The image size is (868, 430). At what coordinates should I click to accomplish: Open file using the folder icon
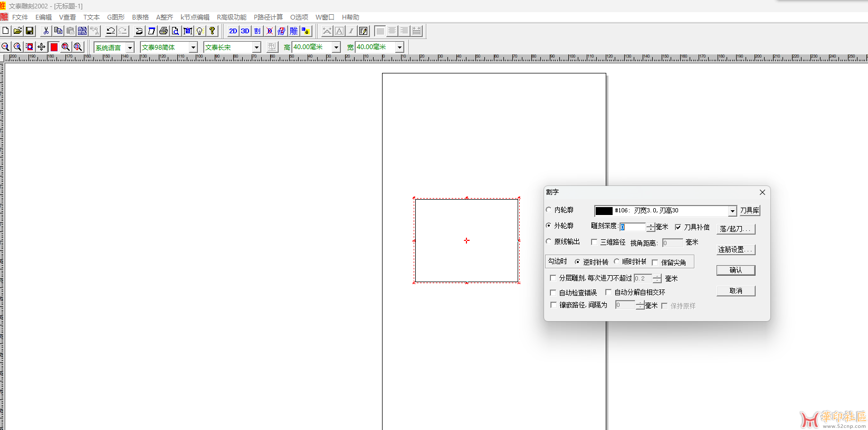[17, 31]
